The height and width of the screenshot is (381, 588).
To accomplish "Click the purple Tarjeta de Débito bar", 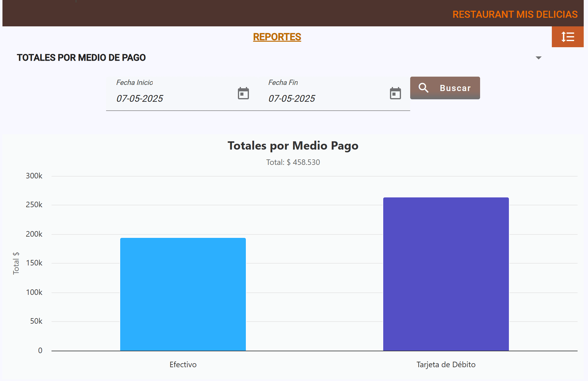I will 446,274.
